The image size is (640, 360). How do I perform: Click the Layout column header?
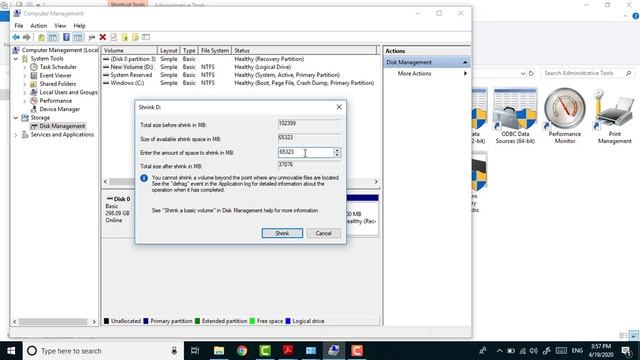coord(169,50)
